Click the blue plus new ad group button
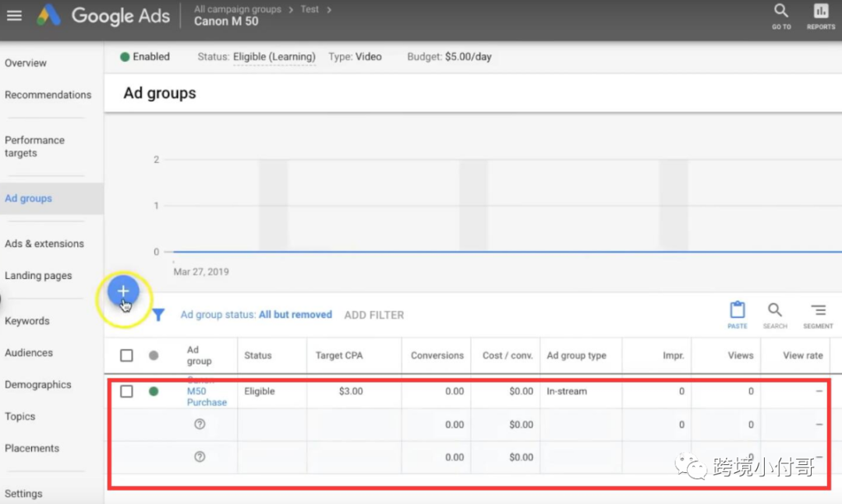Image resolution: width=842 pixels, height=504 pixels. pyautogui.click(x=123, y=291)
